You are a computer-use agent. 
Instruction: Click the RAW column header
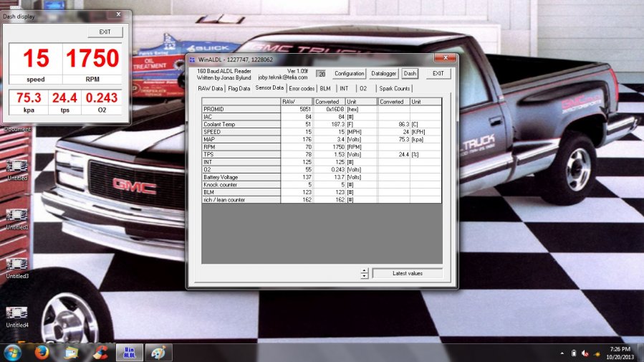tap(297, 102)
